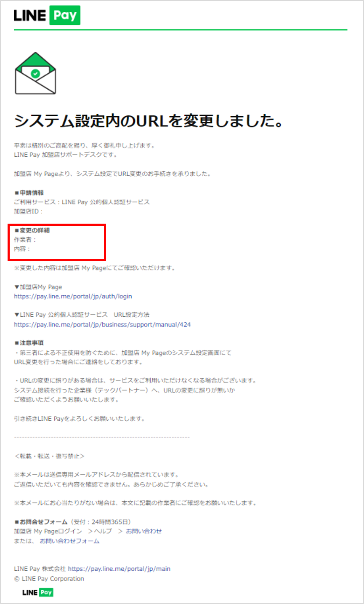Viewport: 364px width, 604px height.
Task: Select the ■申請情報 heading
Action: (x=29, y=192)
